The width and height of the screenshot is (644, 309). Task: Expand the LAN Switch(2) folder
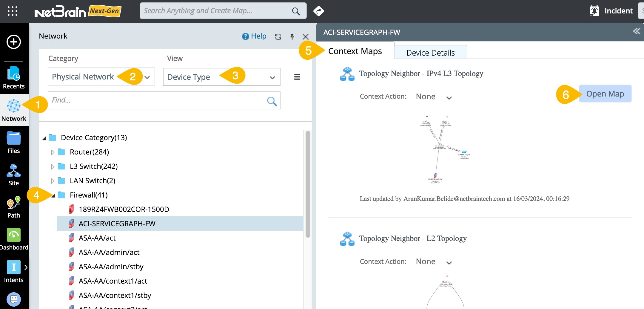[x=53, y=181]
